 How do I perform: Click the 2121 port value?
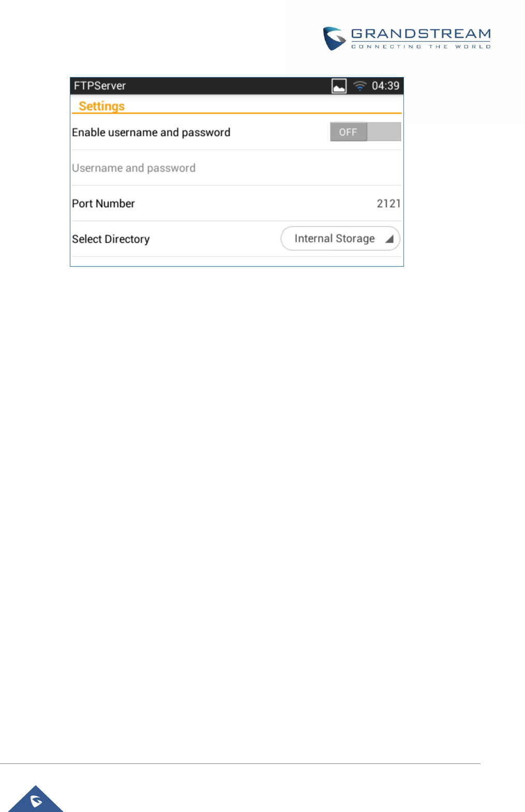point(388,204)
